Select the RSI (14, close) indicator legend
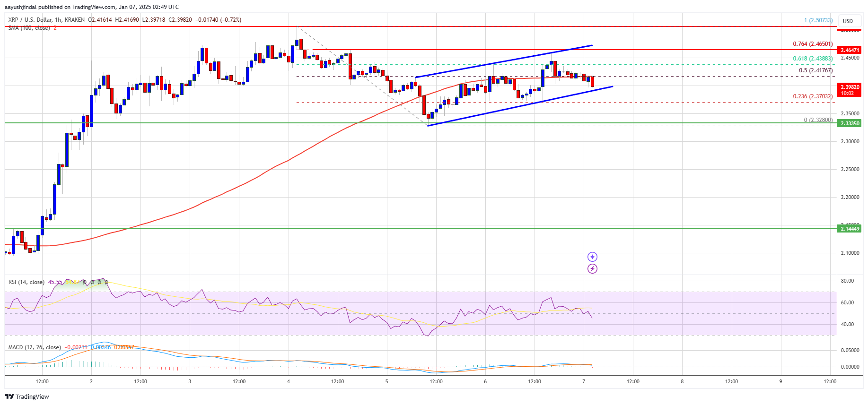Image resolution: width=868 pixels, height=405 pixels. (26, 282)
